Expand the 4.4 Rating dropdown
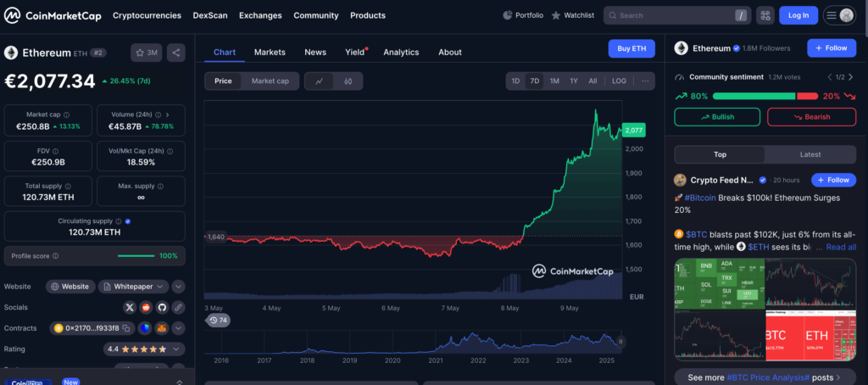 pos(144,349)
